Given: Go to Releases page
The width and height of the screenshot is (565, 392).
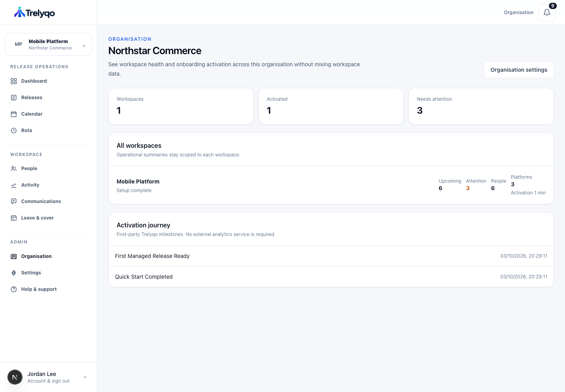Looking at the screenshot, I should (48, 98).
